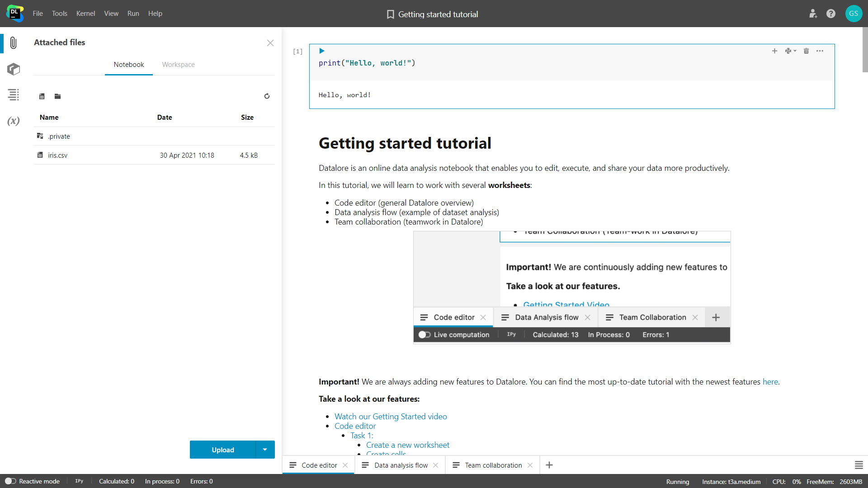The image size is (868, 488).
Task: Click Upload dropdown arrow button
Action: tap(265, 450)
